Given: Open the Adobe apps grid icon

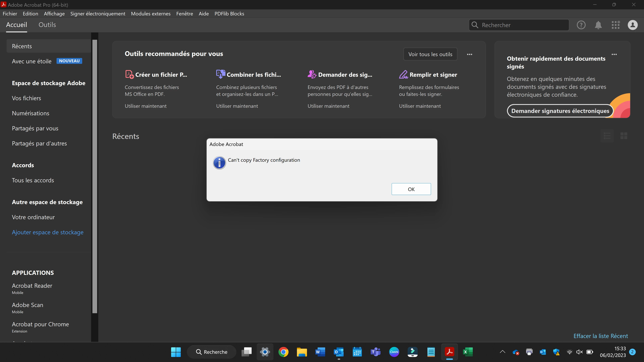Looking at the screenshot, I should [615, 25].
